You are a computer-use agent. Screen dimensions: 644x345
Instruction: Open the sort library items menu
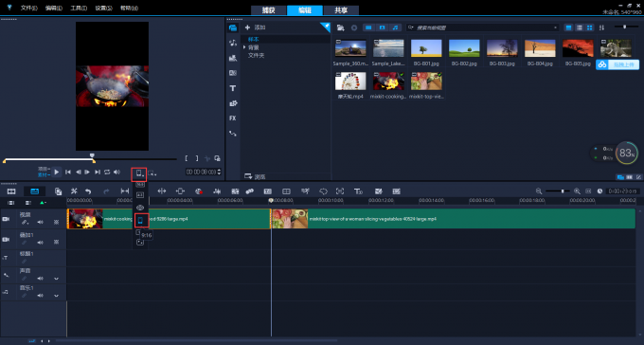click(601, 27)
